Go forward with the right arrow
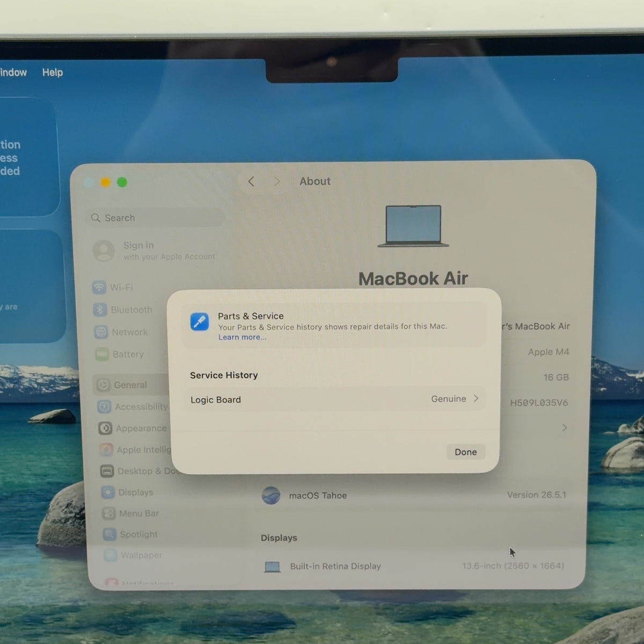644x644 pixels. coord(276,181)
